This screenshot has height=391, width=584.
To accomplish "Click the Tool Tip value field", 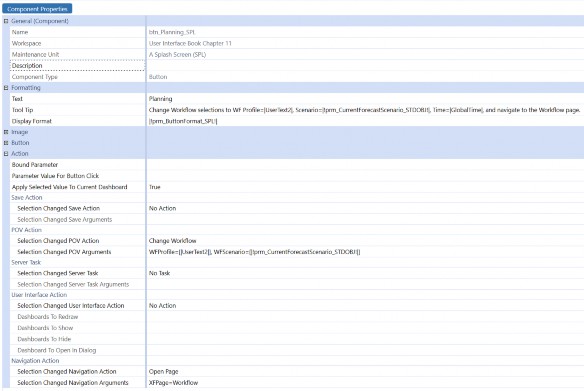I will 365,110.
